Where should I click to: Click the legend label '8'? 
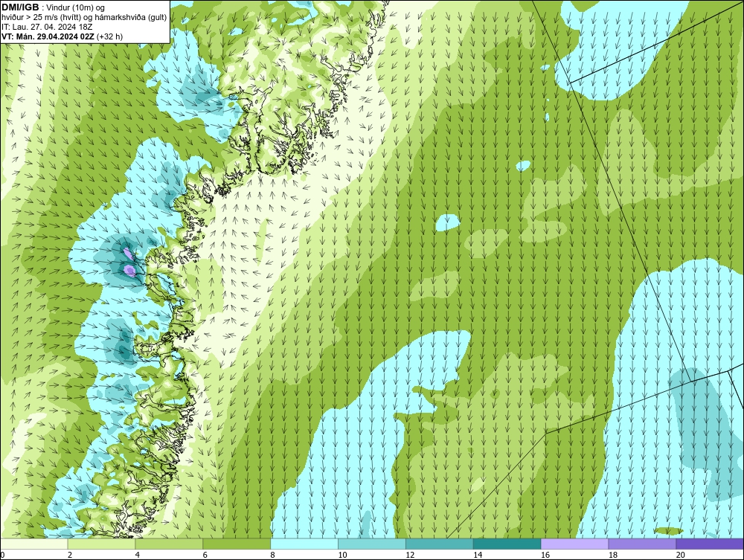[273, 555]
